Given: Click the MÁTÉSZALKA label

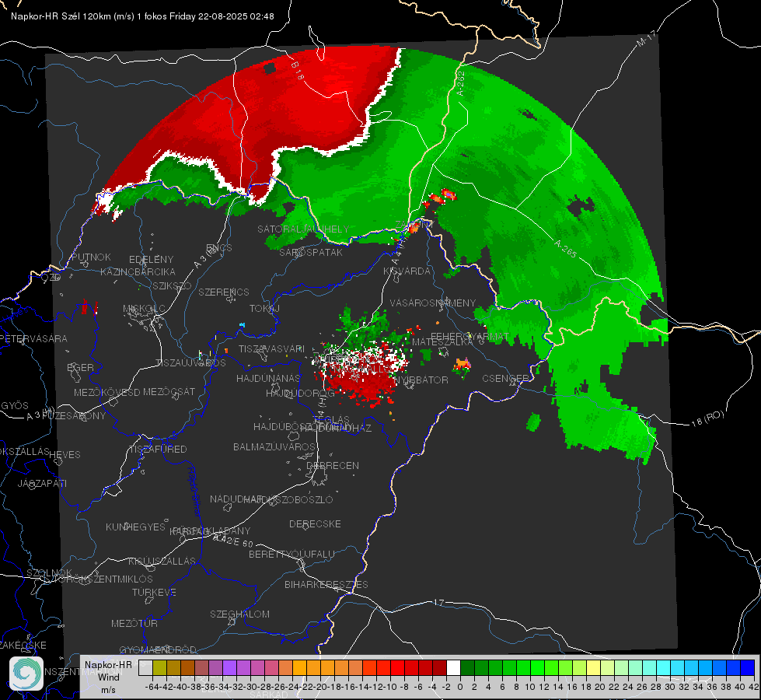Looking at the screenshot, I should (x=442, y=342).
